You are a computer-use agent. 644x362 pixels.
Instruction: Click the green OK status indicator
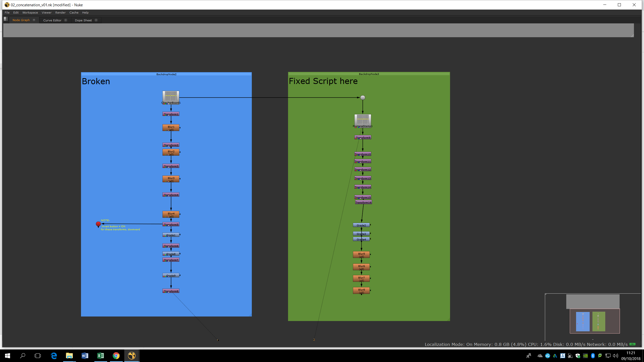(632, 344)
